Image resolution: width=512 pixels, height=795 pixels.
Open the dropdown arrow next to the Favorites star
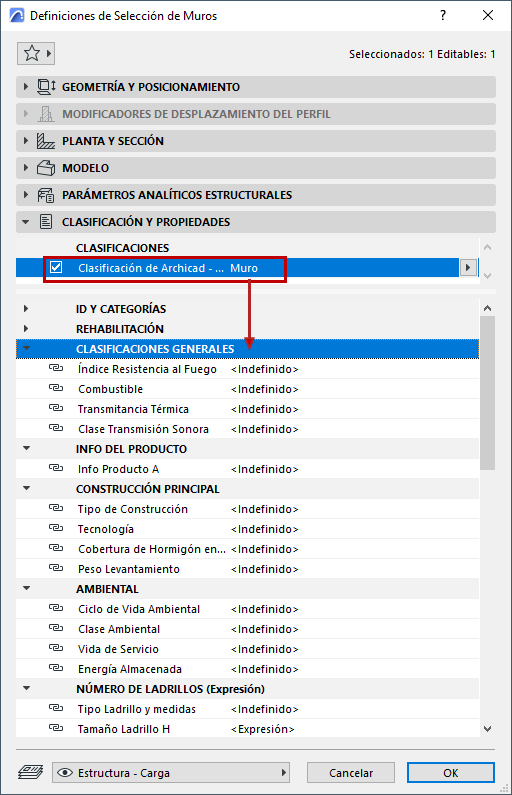point(49,53)
